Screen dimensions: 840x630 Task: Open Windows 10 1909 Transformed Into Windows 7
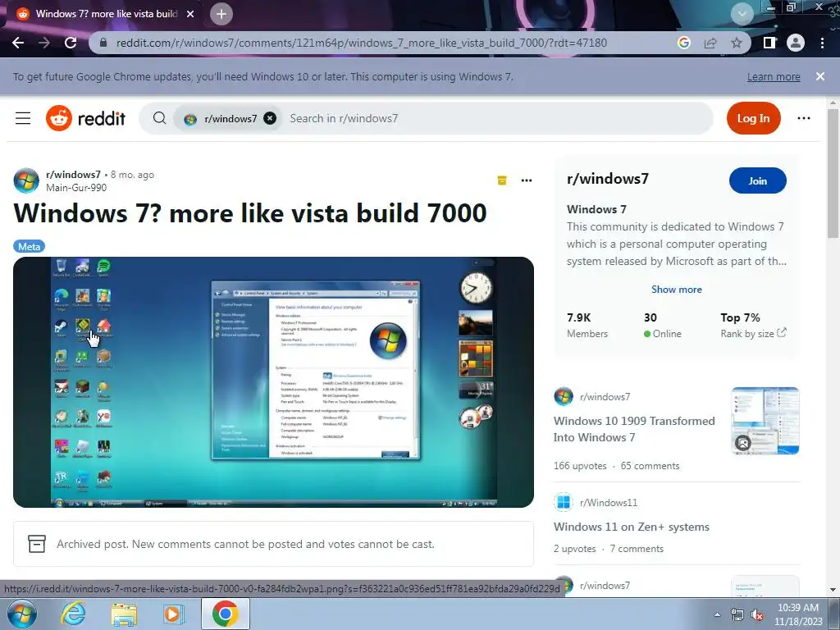(x=634, y=429)
